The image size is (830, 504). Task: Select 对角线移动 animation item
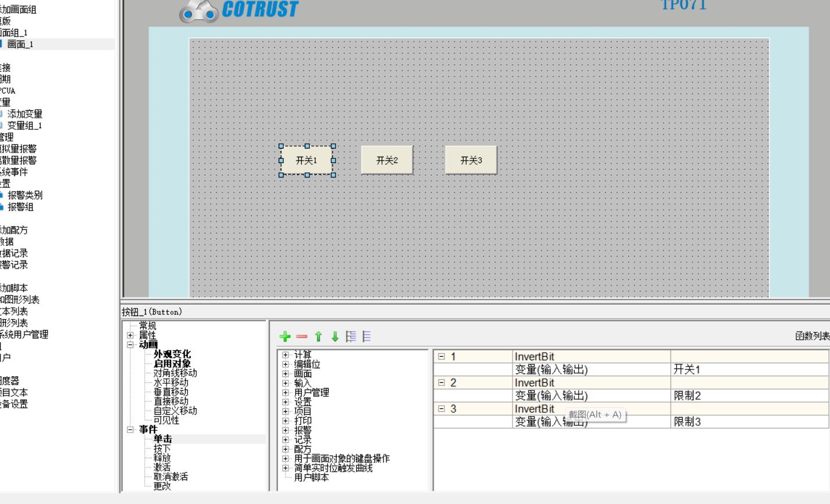tap(175, 373)
